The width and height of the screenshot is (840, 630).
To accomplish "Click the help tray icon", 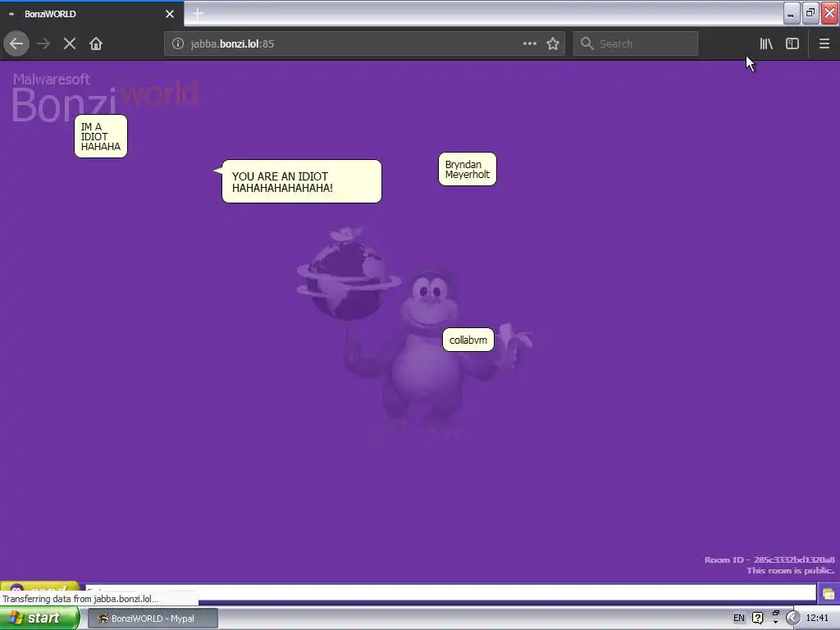I will 757,618.
